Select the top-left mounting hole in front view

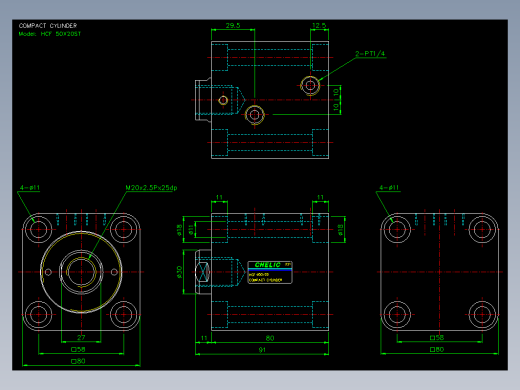click(x=39, y=230)
